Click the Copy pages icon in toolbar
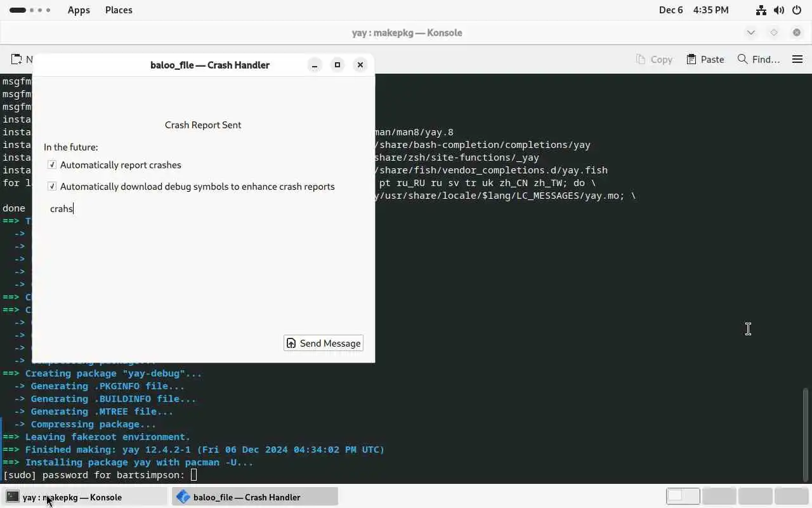The width and height of the screenshot is (812, 508). click(641, 59)
